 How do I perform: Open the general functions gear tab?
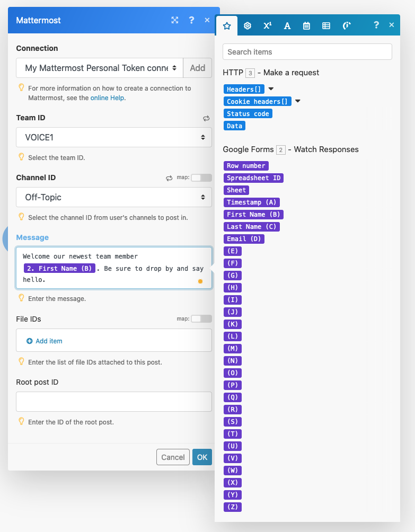[248, 25]
